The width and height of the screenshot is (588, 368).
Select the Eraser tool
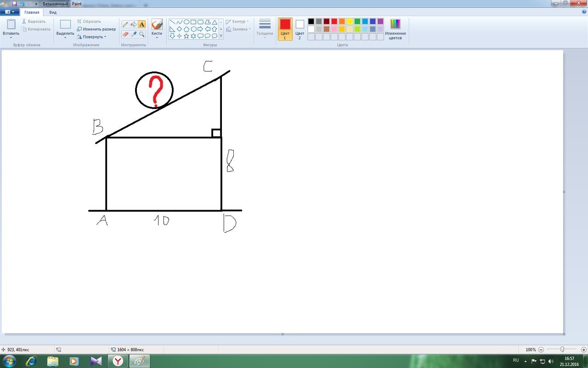[x=125, y=34]
